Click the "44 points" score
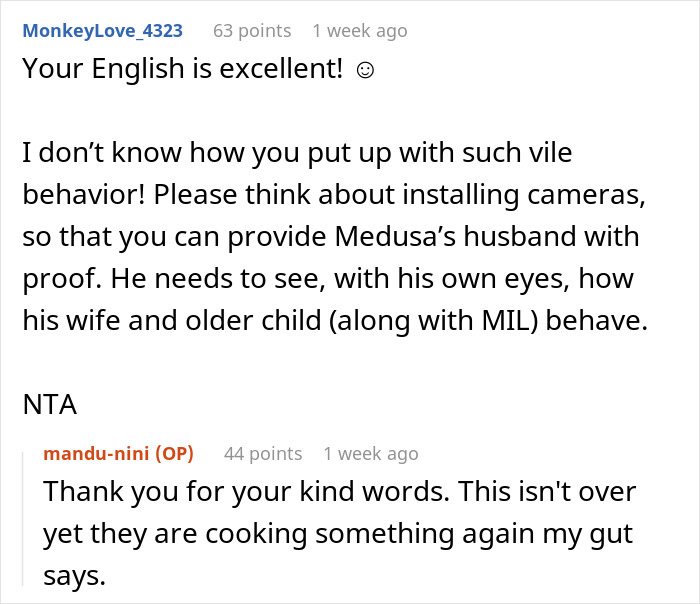Viewport: 700px width, 604px height. [x=263, y=454]
